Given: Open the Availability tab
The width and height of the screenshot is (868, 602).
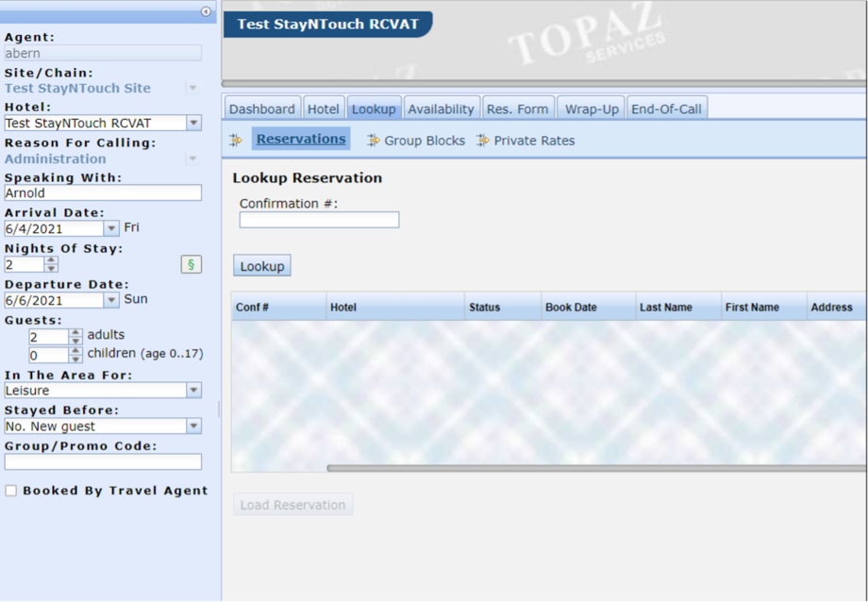Looking at the screenshot, I should pos(442,109).
